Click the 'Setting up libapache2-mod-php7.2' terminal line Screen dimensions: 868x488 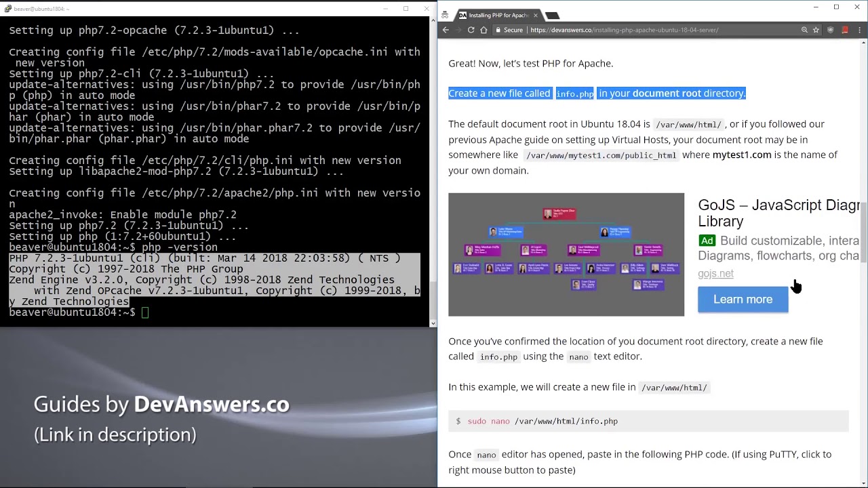click(176, 171)
